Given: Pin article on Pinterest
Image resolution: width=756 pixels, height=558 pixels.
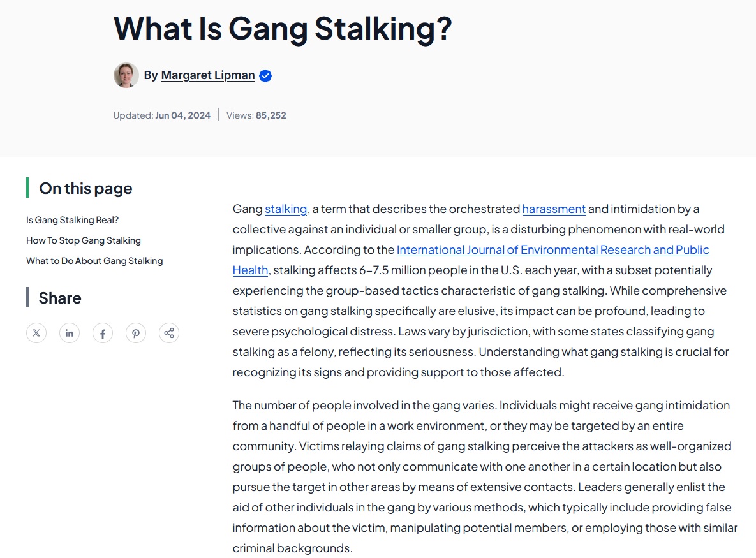Looking at the screenshot, I should pos(136,333).
